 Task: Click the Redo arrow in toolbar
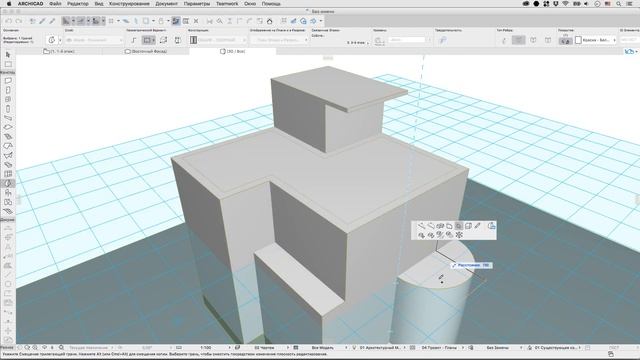coord(19,21)
